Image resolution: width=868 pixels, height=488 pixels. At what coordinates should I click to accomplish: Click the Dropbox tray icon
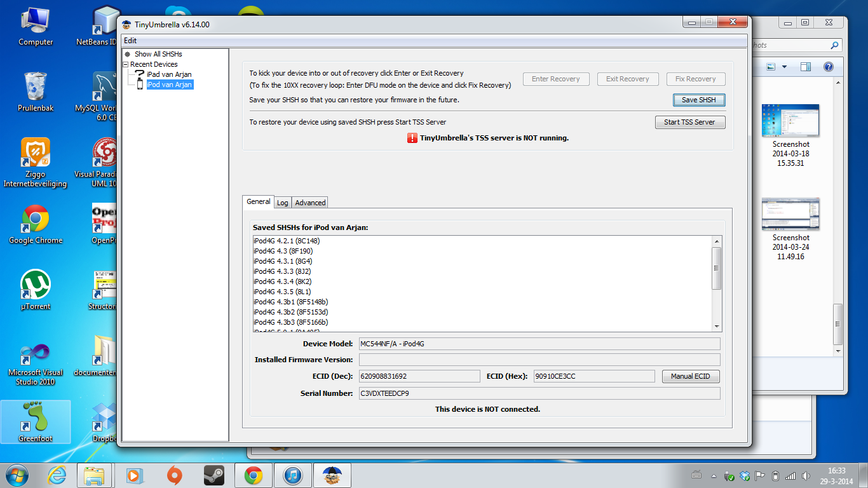(745, 475)
